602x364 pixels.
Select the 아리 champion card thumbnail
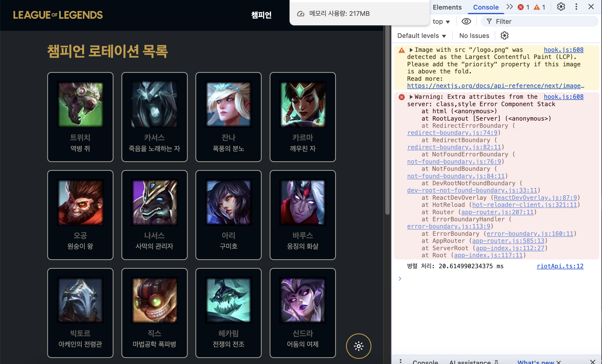coord(228,202)
